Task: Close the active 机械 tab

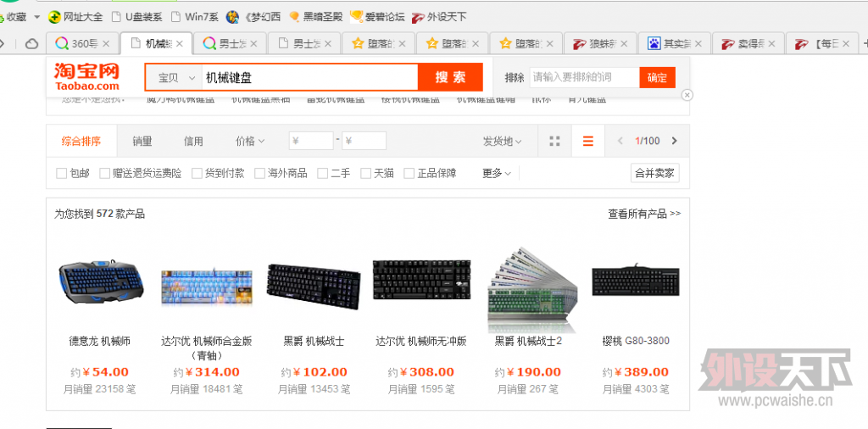Action: pos(180,43)
